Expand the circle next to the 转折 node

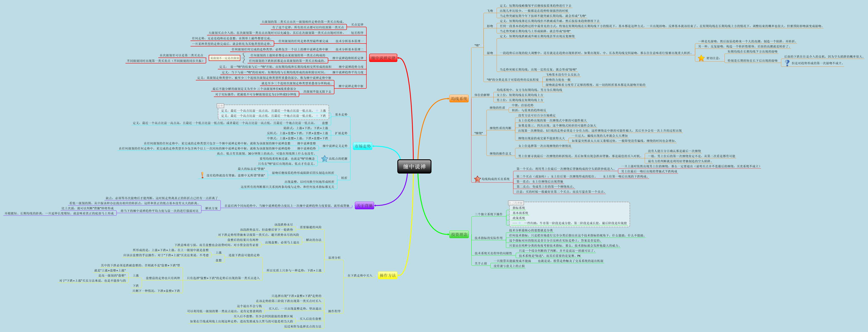(x=338, y=178)
